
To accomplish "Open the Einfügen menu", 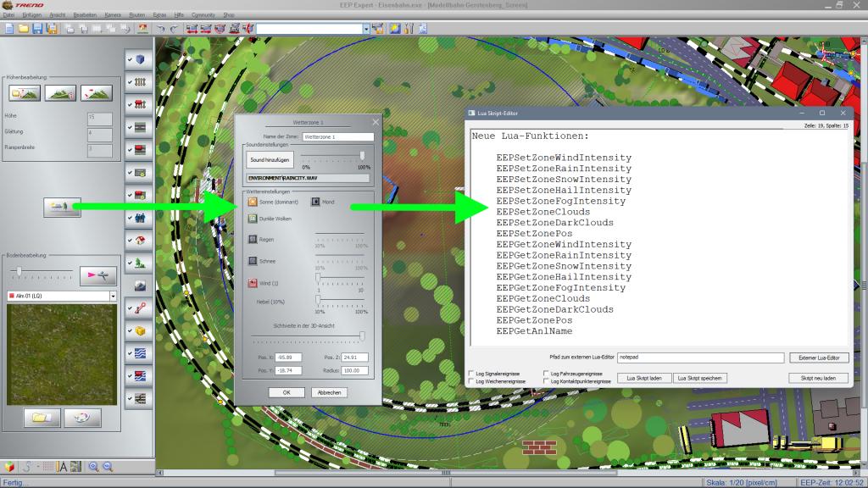I will coord(31,15).
